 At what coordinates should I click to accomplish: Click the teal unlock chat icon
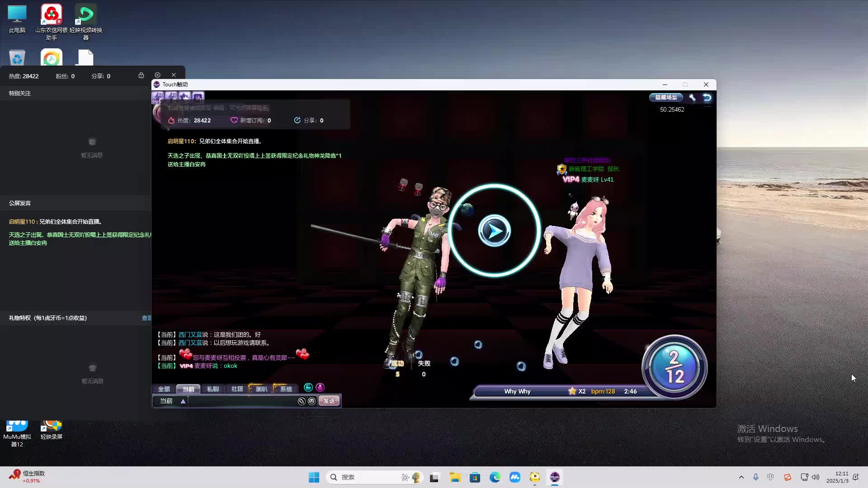[x=308, y=388]
